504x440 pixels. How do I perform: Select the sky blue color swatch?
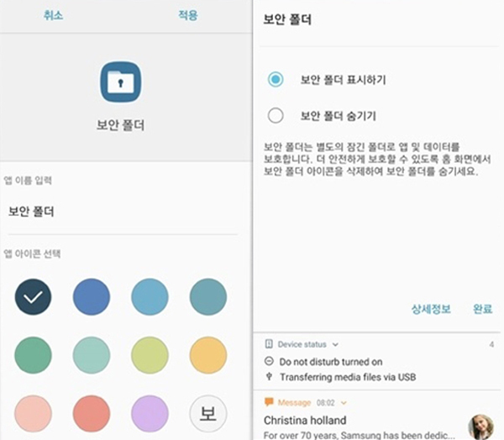coord(150,296)
